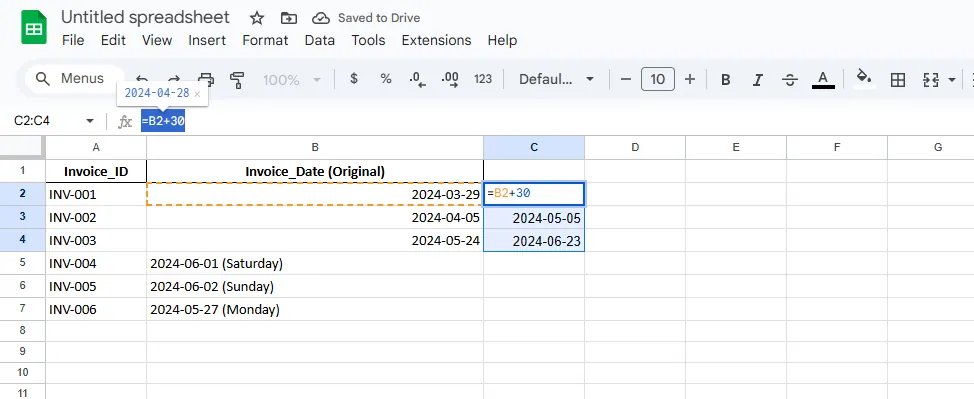Screen dimensions: 974x399
Task: Open the Extensions menu
Action: click(x=436, y=40)
